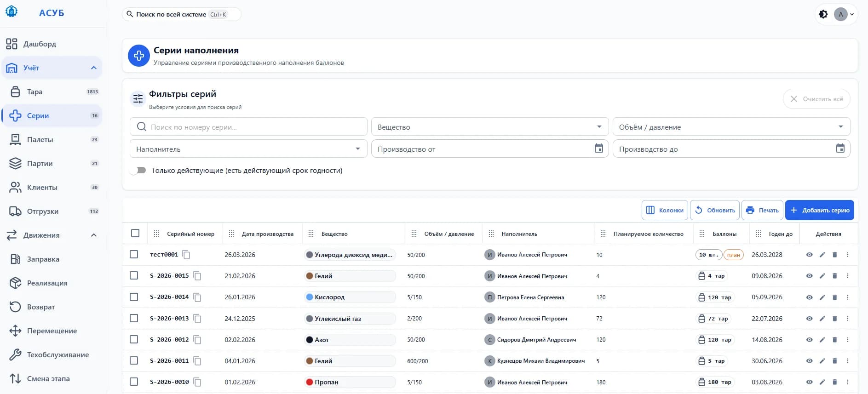Edit series S-2026-0010 with pencil icon
Screen dimensions: 868x394
[x=822, y=382]
